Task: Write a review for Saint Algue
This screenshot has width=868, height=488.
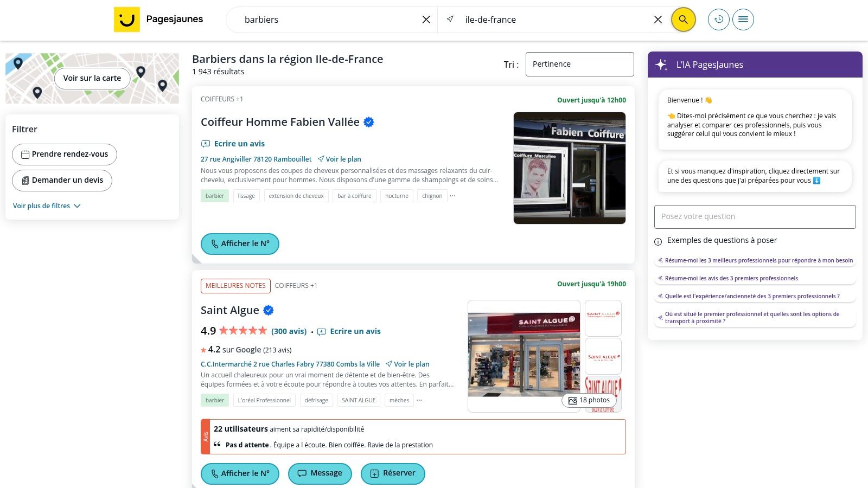Action: [349, 331]
